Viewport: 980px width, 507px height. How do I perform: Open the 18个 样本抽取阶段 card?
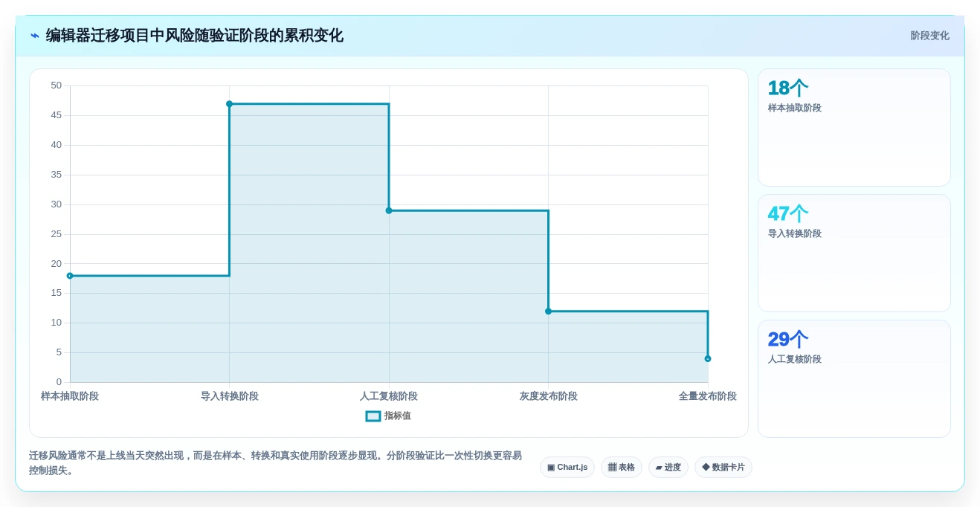(x=854, y=128)
